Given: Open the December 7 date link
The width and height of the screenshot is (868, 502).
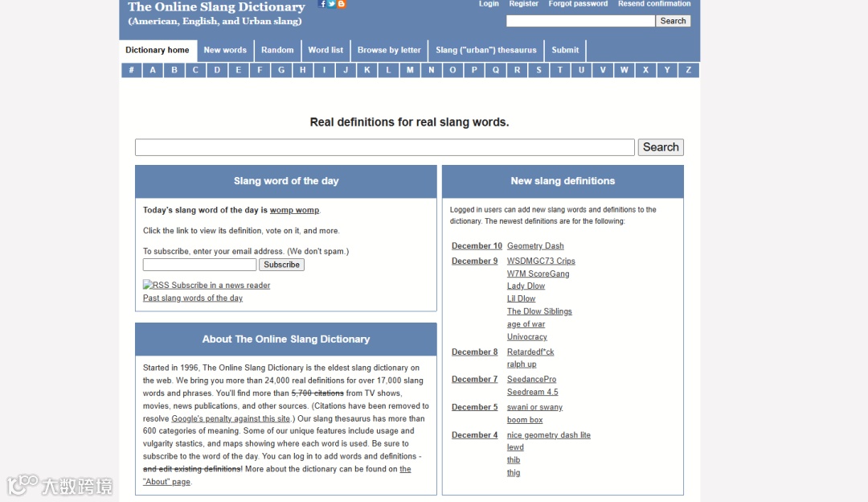Looking at the screenshot, I should (474, 379).
